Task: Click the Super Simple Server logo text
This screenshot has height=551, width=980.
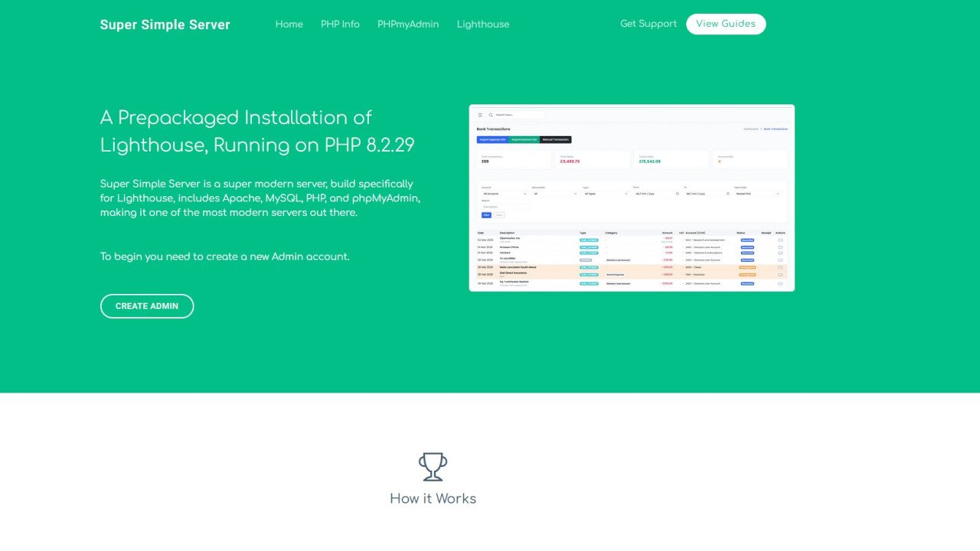Action: click(165, 24)
